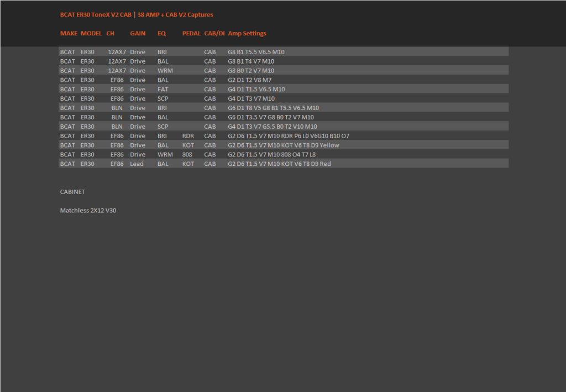Select the CAB/DI column header
This screenshot has height=392, width=566.
(214, 33)
